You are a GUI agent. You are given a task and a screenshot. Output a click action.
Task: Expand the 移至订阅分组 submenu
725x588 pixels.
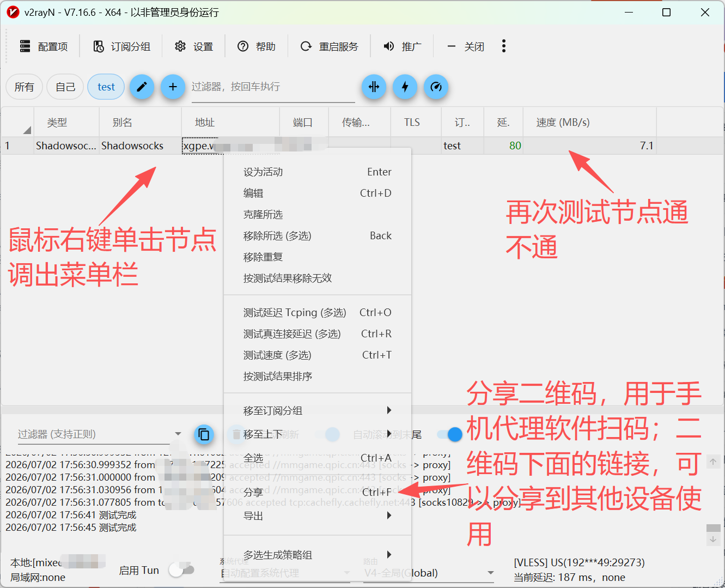point(317,410)
